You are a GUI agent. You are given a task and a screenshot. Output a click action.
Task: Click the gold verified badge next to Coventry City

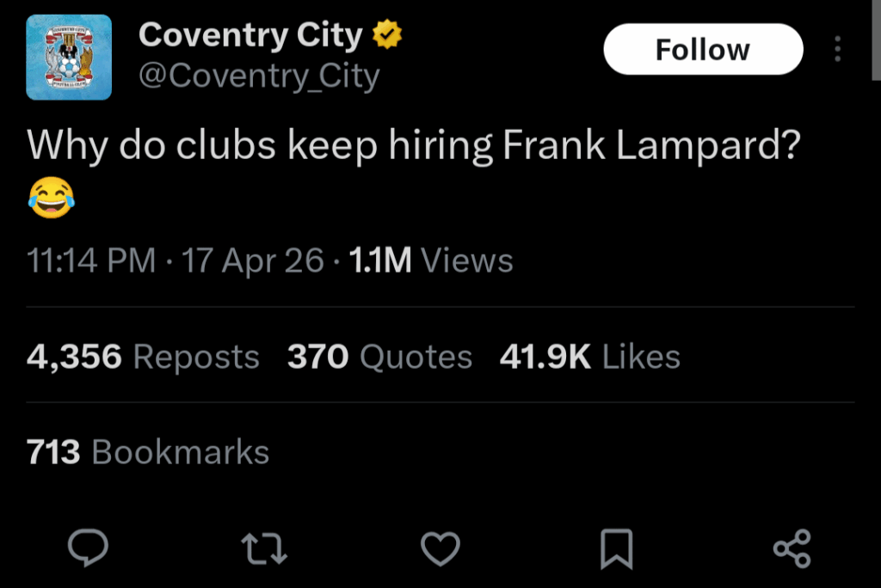pyautogui.click(x=386, y=34)
